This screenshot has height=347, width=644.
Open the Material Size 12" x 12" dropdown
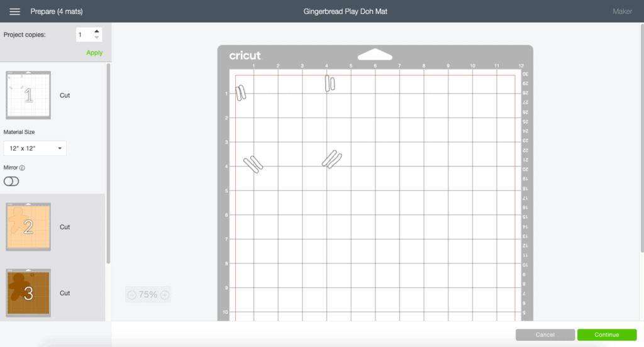pyautogui.click(x=35, y=148)
